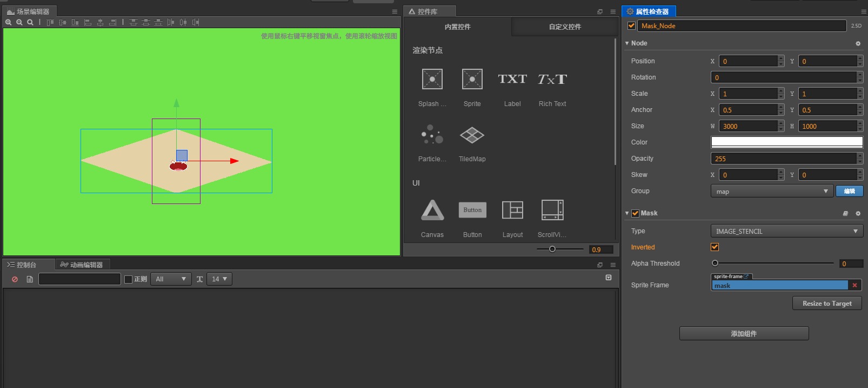Pick the Sprite node icon
Image resolution: width=868 pixels, height=388 pixels.
pyautogui.click(x=472, y=79)
